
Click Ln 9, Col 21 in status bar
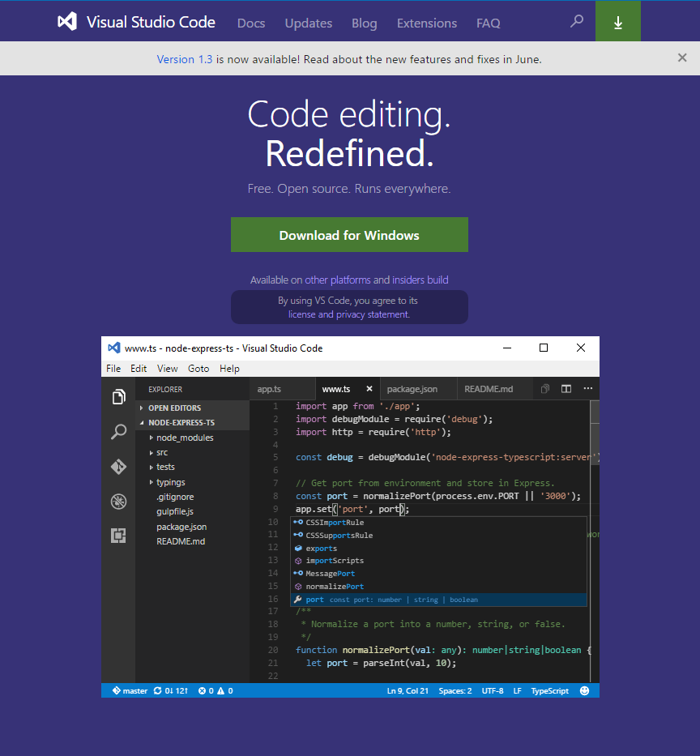[408, 690]
